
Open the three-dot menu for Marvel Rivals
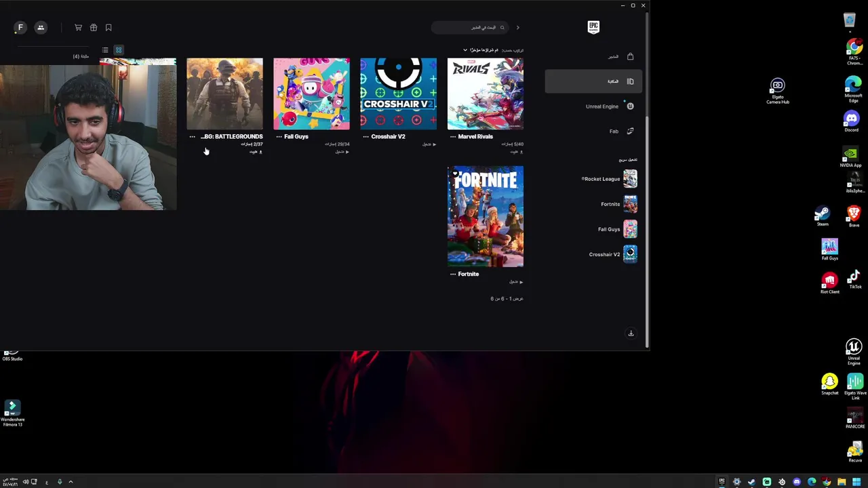tap(453, 137)
